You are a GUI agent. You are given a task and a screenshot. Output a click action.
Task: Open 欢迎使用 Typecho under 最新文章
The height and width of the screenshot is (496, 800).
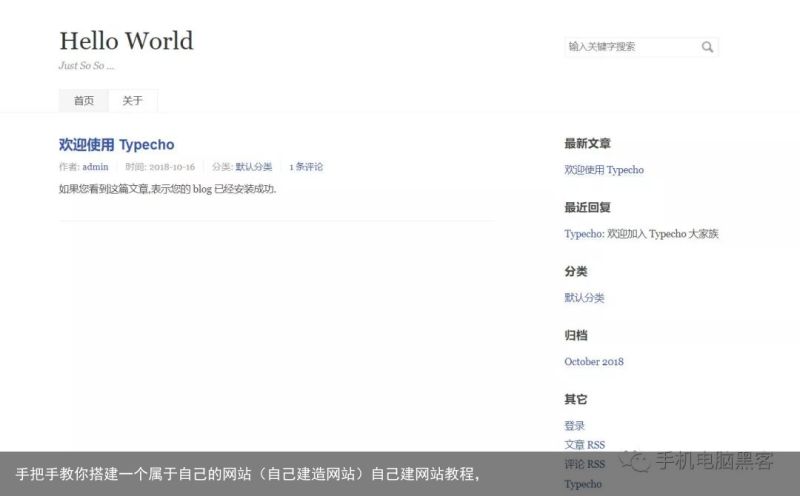pos(604,170)
